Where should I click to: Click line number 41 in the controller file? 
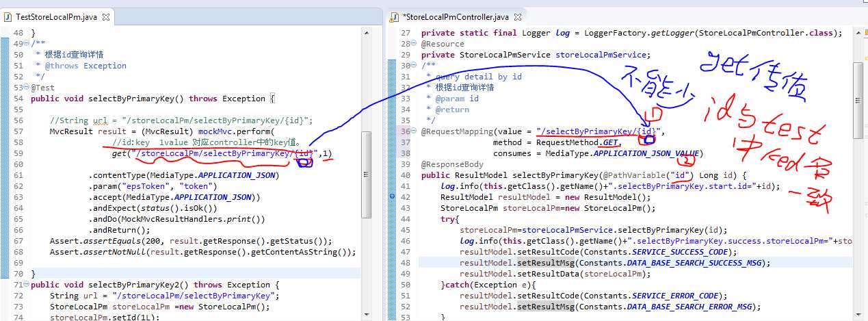pyautogui.click(x=406, y=186)
